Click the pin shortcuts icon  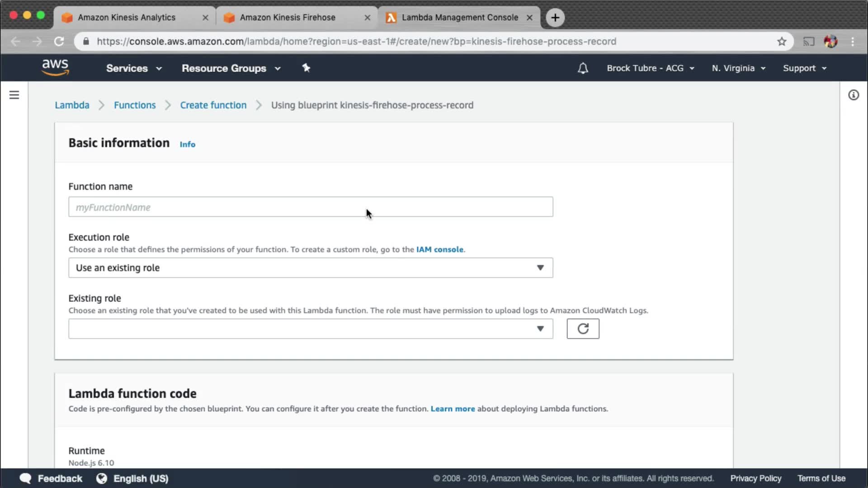306,68
